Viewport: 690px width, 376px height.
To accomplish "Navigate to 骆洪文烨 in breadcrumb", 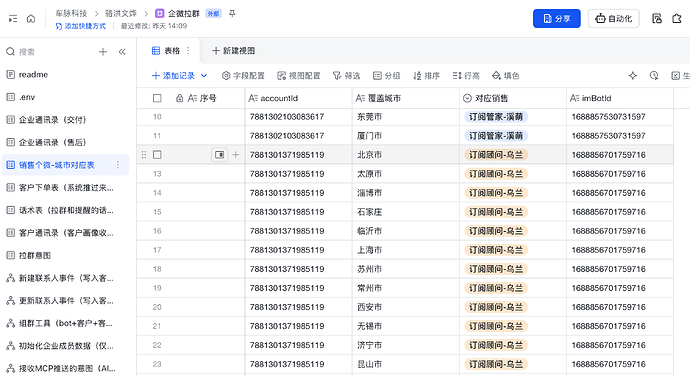I will (121, 14).
